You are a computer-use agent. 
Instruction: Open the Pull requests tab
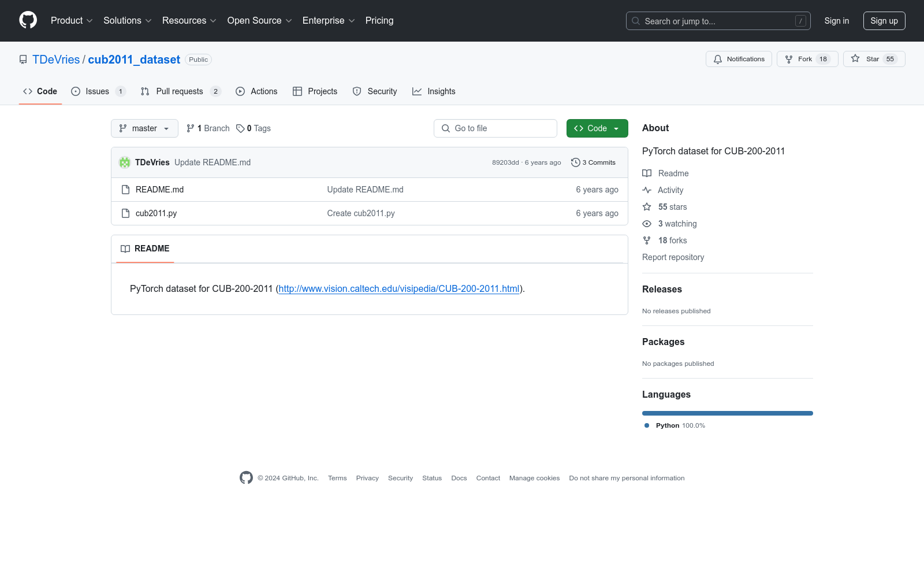point(181,91)
